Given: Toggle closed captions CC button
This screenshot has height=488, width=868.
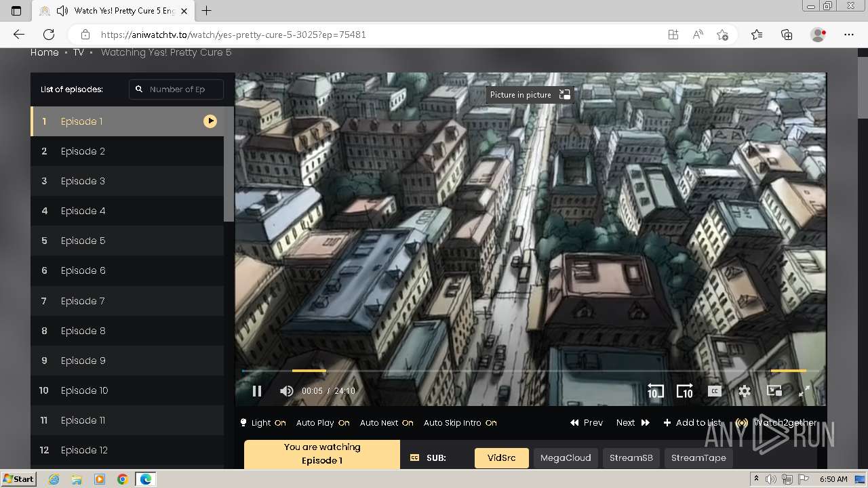Looking at the screenshot, I should [714, 391].
